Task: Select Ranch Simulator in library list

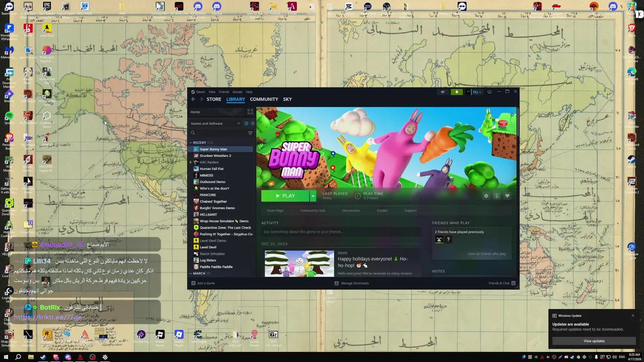Action: click(x=212, y=254)
